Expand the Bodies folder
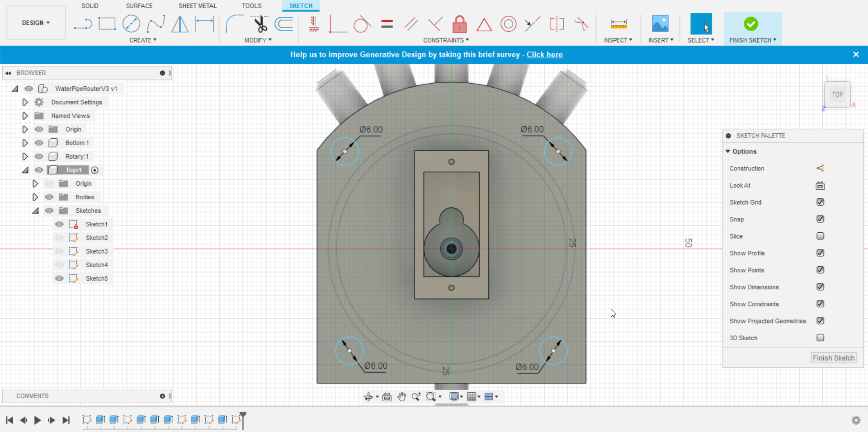This screenshot has height=432, width=868. point(35,197)
